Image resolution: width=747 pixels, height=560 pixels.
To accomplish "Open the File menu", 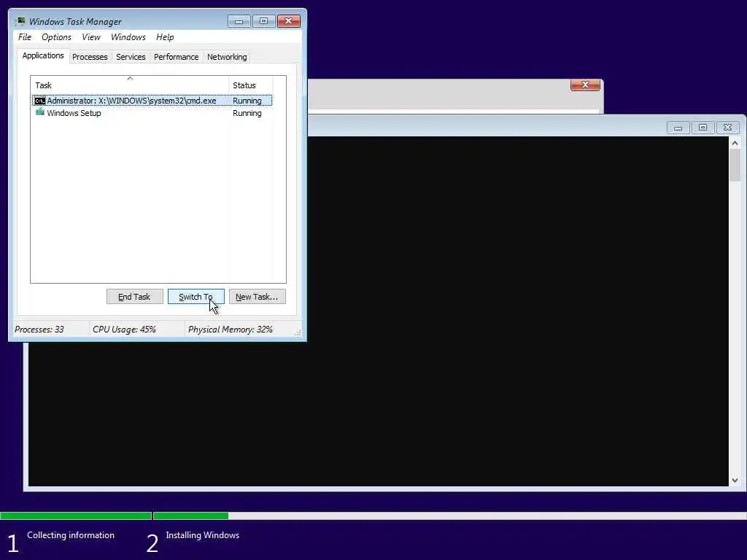I will click(25, 37).
